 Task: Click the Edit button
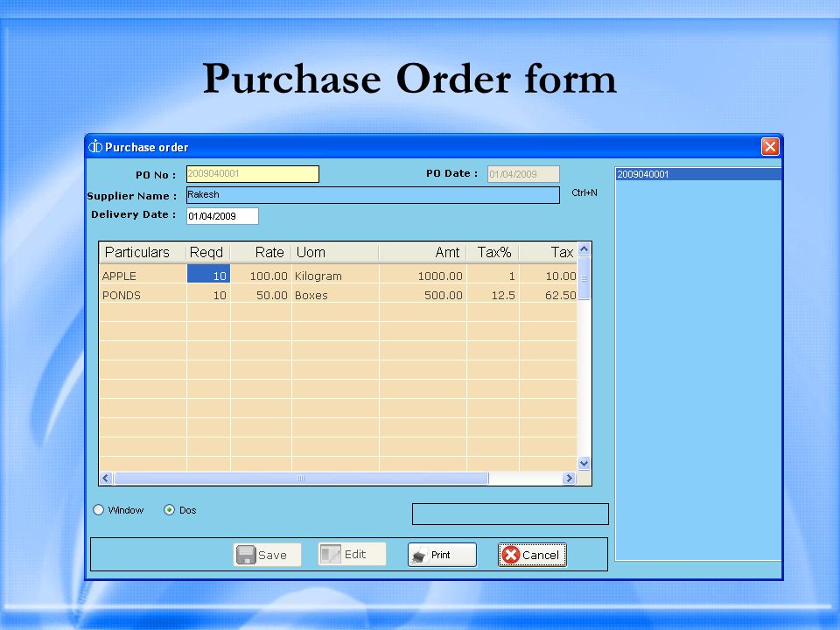click(x=352, y=554)
